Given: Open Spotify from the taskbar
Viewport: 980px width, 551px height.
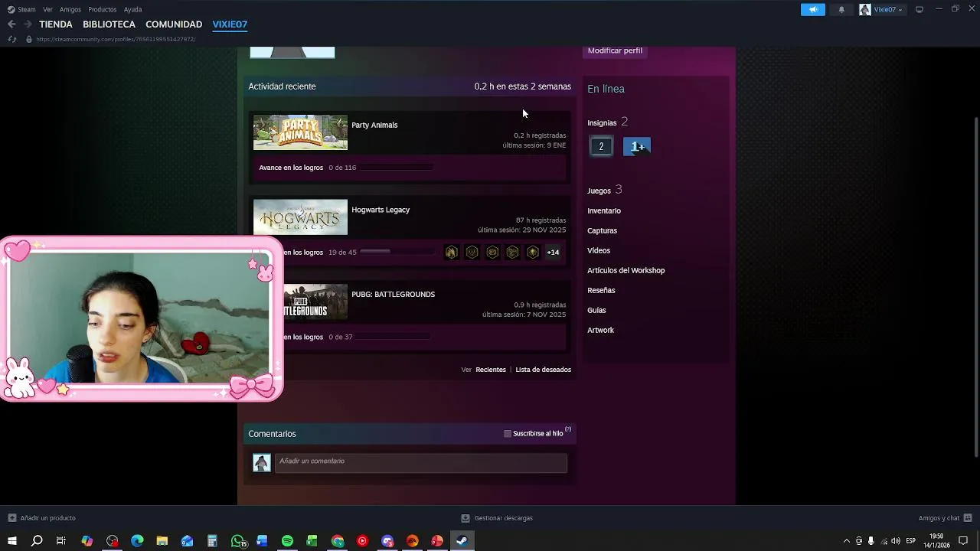Looking at the screenshot, I should click(287, 541).
